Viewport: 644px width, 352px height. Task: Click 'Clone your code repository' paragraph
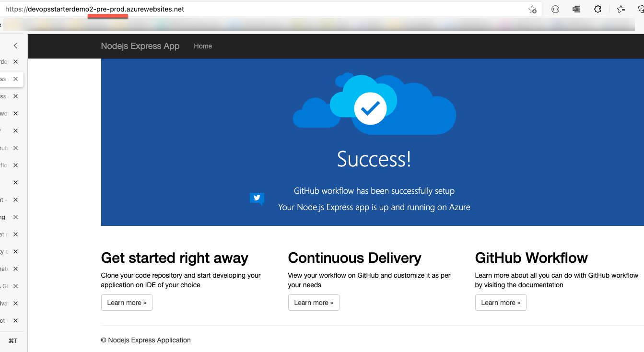click(181, 280)
